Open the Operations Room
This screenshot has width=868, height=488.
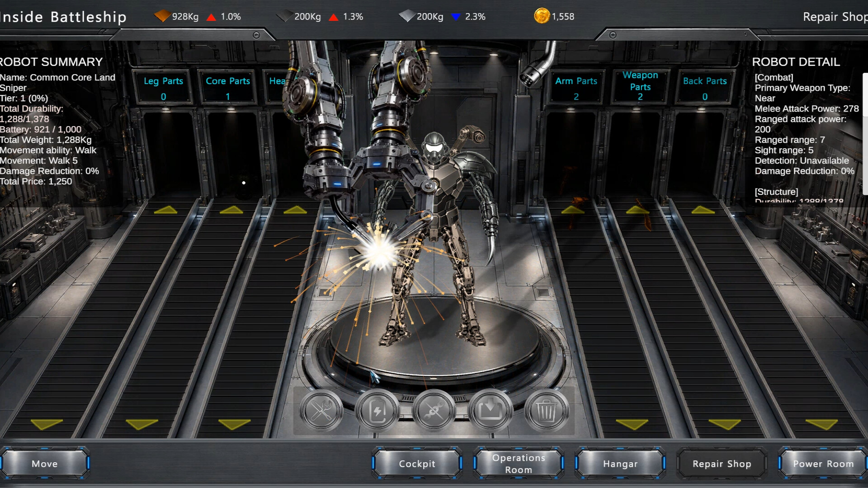click(x=519, y=464)
